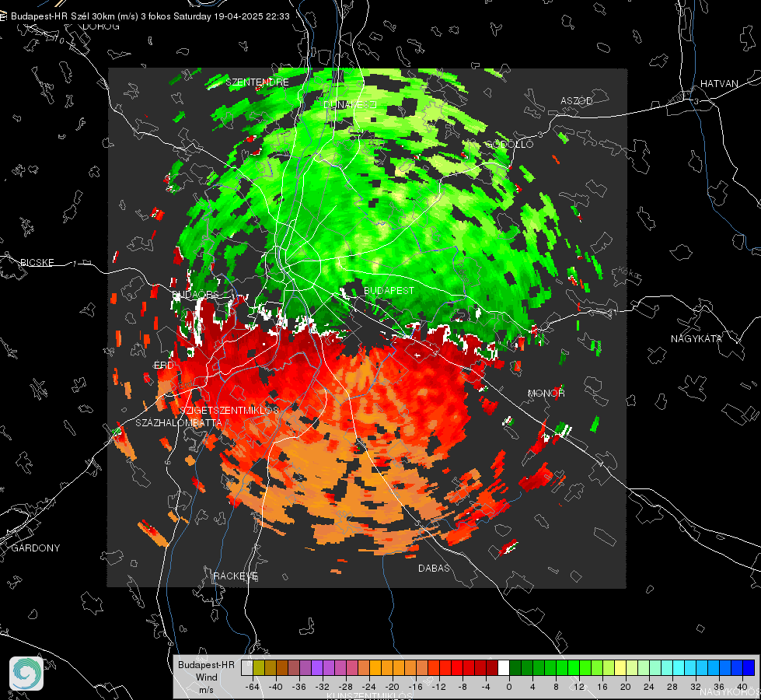Pick the grey first swatch in the legend
This screenshot has width=761, height=700.
247,667
